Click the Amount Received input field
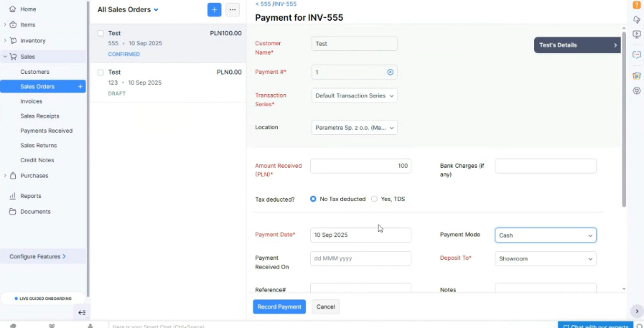Image resolution: width=644 pixels, height=328 pixels. (x=360, y=166)
